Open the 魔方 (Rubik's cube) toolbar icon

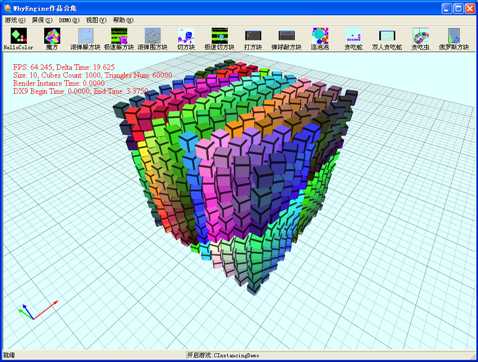pyautogui.click(x=52, y=39)
